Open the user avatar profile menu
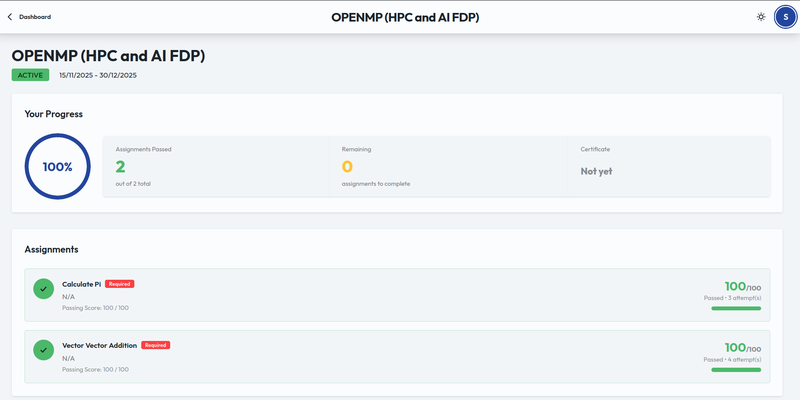This screenshot has height=400, width=800. pyautogui.click(x=785, y=17)
